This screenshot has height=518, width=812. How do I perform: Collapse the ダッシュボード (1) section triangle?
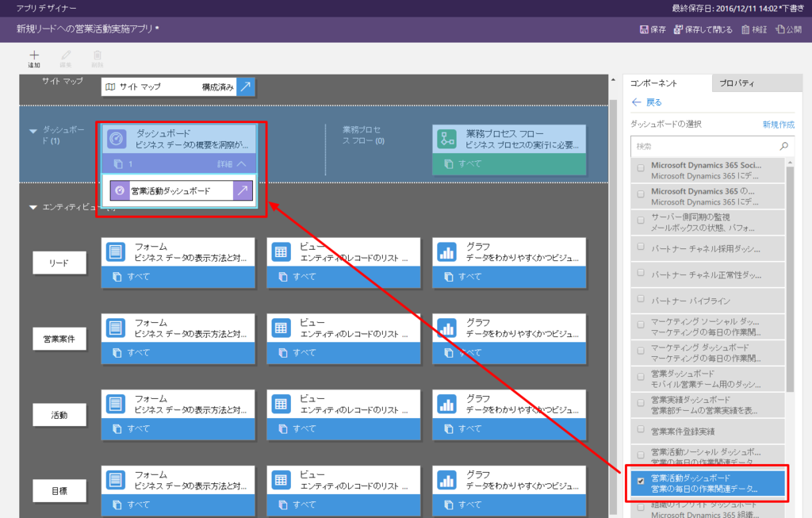pos(33,131)
